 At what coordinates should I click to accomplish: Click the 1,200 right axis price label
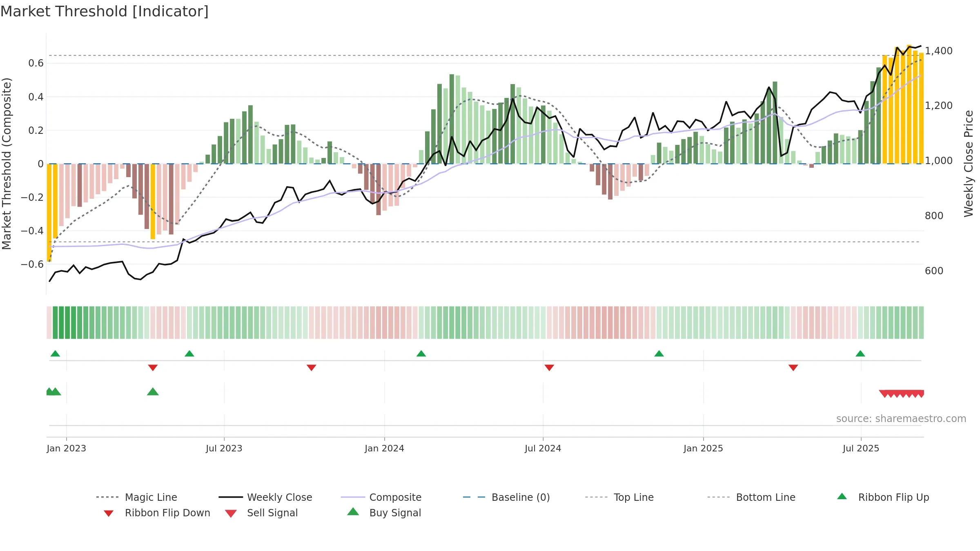coord(939,105)
